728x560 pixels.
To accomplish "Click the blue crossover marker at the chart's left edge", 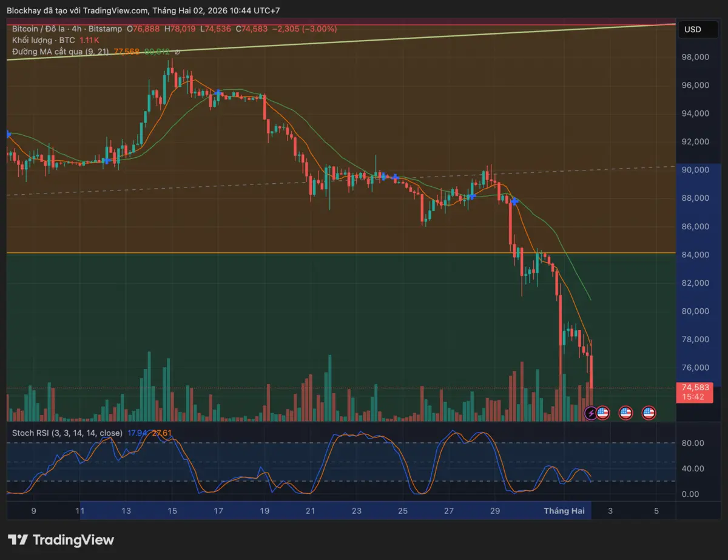I will pyautogui.click(x=7, y=135).
